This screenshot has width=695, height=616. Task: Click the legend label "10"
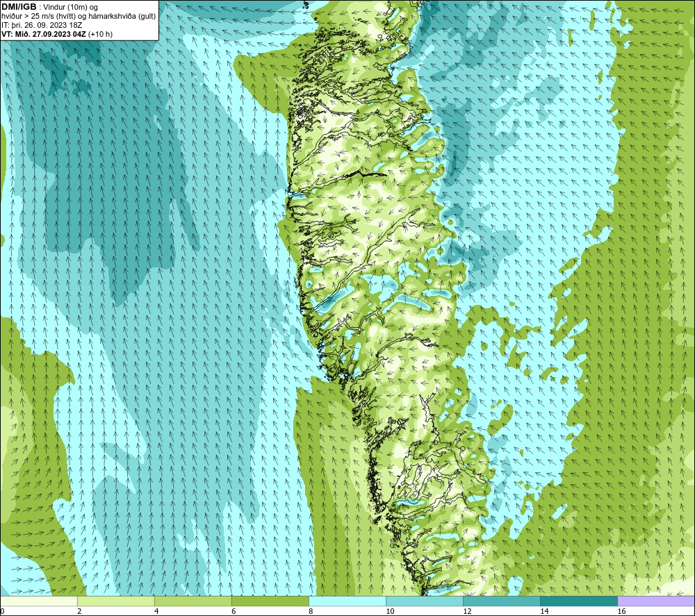click(390, 611)
